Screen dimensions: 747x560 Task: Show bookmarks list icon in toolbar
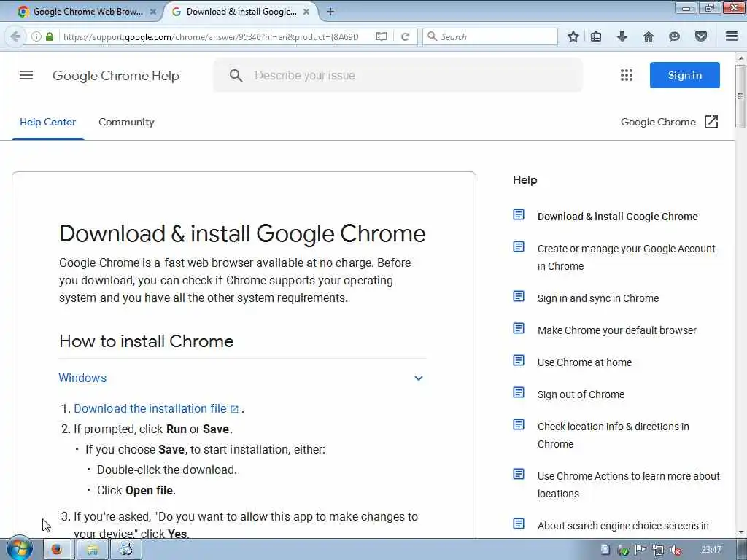(x=596, y=36)
